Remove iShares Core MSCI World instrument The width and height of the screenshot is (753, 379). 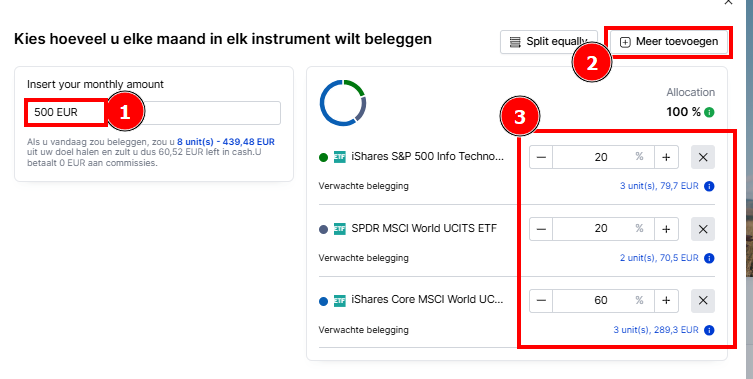(703, 301)
